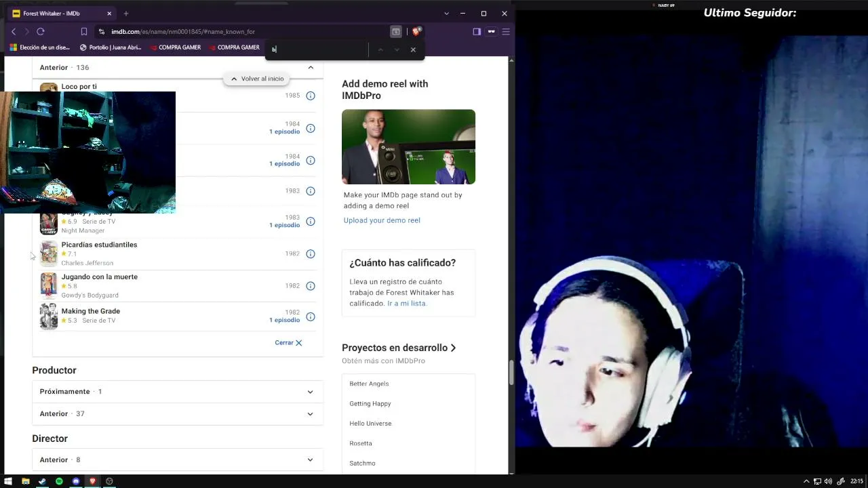Show info for the 1983 Night Manager credit
868x488 pixels.
point(311,222)
